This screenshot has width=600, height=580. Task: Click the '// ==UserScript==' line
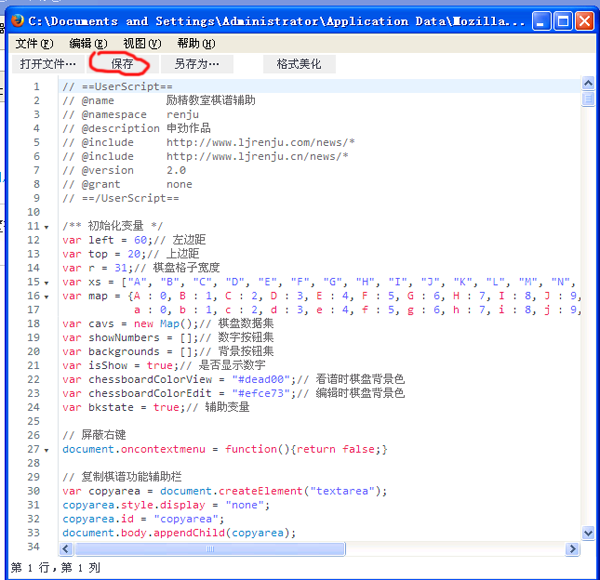(117, 86)
